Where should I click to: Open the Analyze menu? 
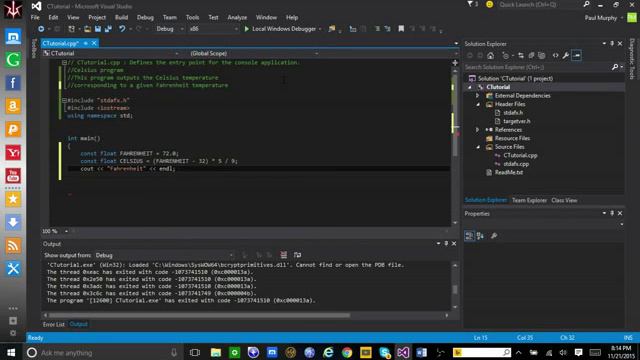click(237, 18)
